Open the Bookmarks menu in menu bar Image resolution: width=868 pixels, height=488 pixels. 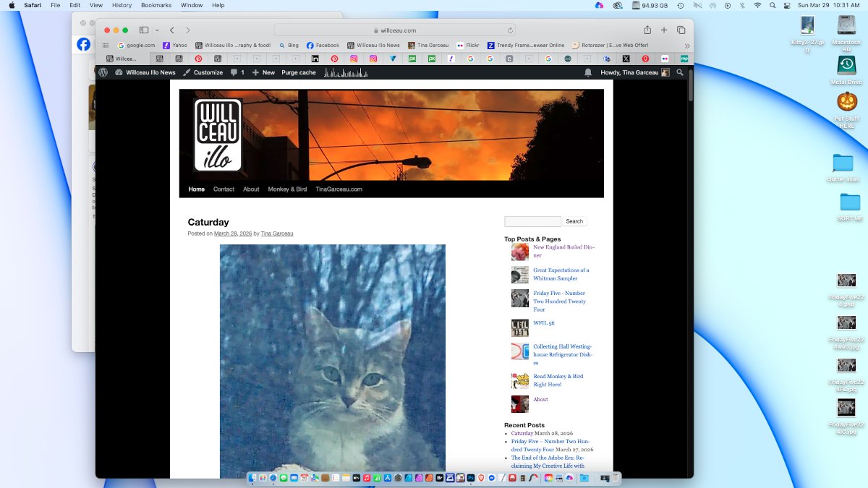click(x=156, y=5)
